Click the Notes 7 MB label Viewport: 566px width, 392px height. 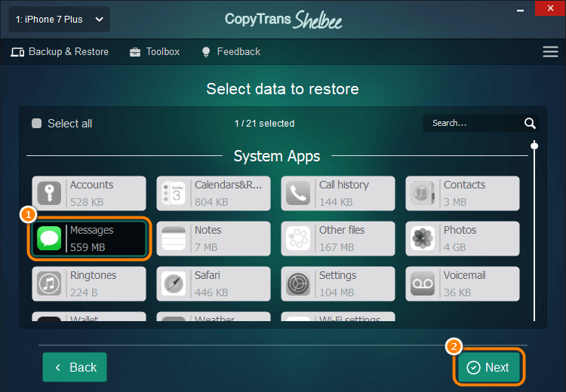[x=208, y=238]
